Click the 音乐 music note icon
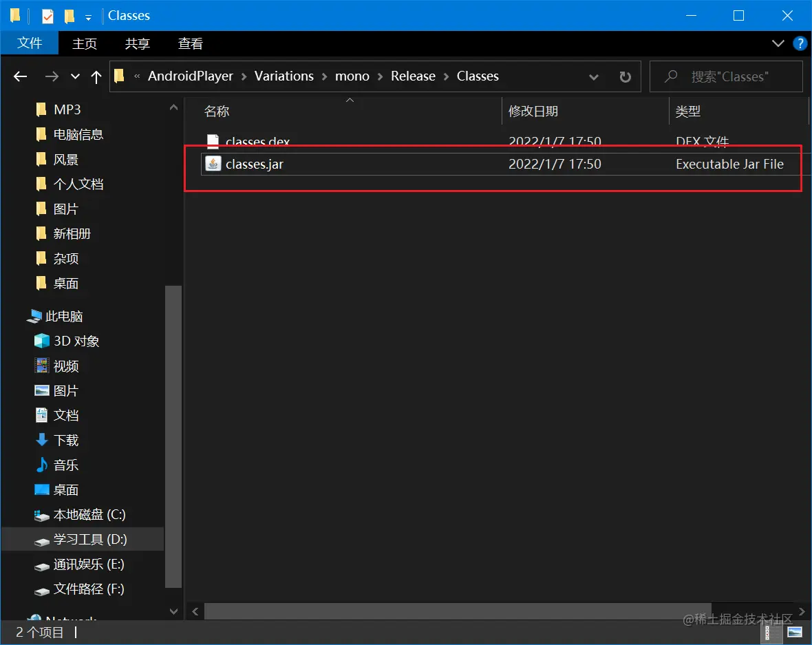Viewport: 812px width, 645px height. 41,465
